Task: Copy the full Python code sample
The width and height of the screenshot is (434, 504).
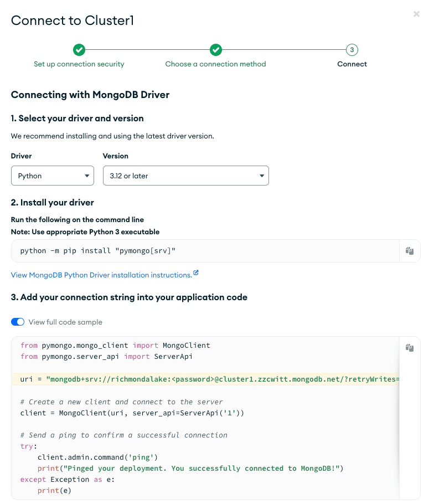Action: point(410,347)
